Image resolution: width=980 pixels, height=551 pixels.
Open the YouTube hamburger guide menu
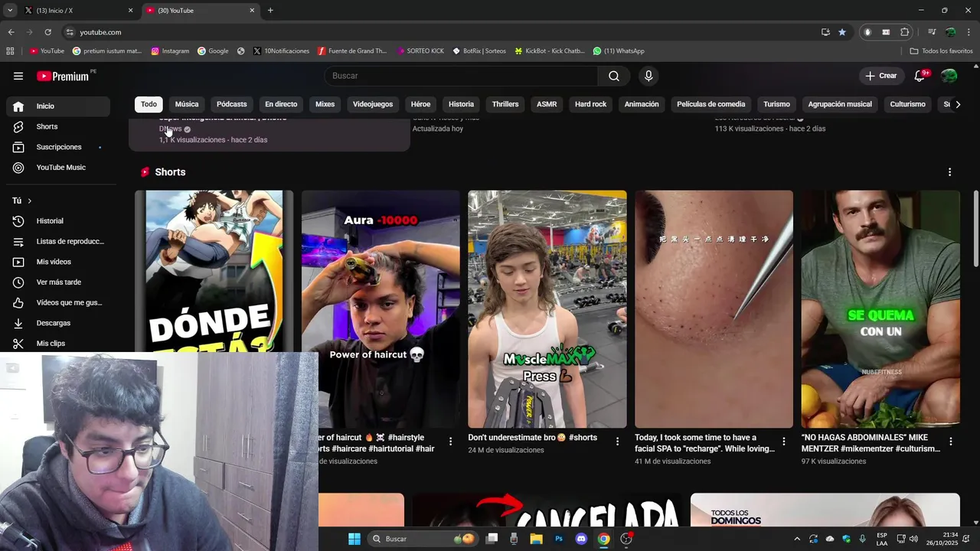pos(18,76)
